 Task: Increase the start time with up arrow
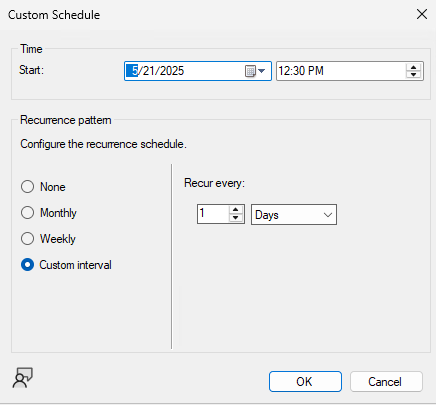pyautogui.click(x=414, y=67)
